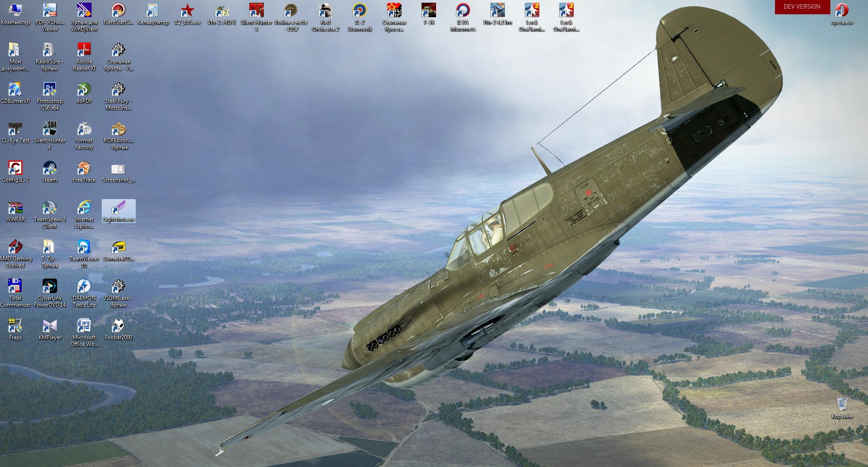Select 7-Zip shortcut icon
The height and width of the screenshot is (467, 868).
click(49, 253)
